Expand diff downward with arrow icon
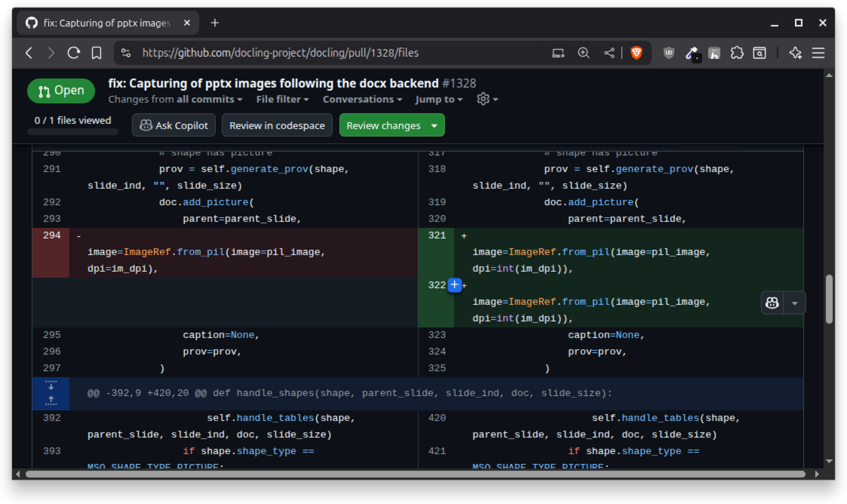The width and height of the screenshot is (847, 504). 51,386
